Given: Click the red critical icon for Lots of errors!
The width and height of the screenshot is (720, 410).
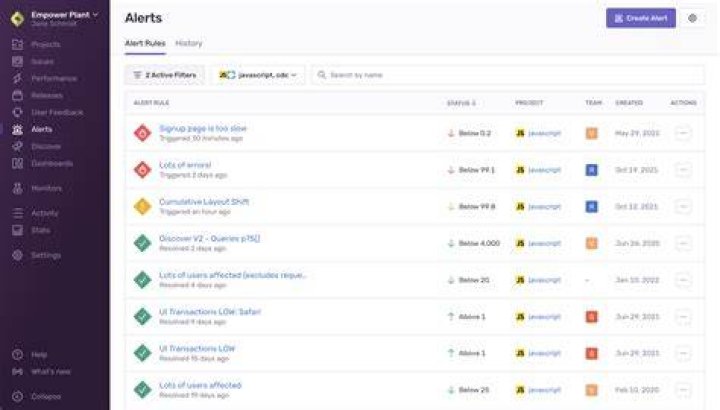Looking at the screenshot, I should point(143,170).
